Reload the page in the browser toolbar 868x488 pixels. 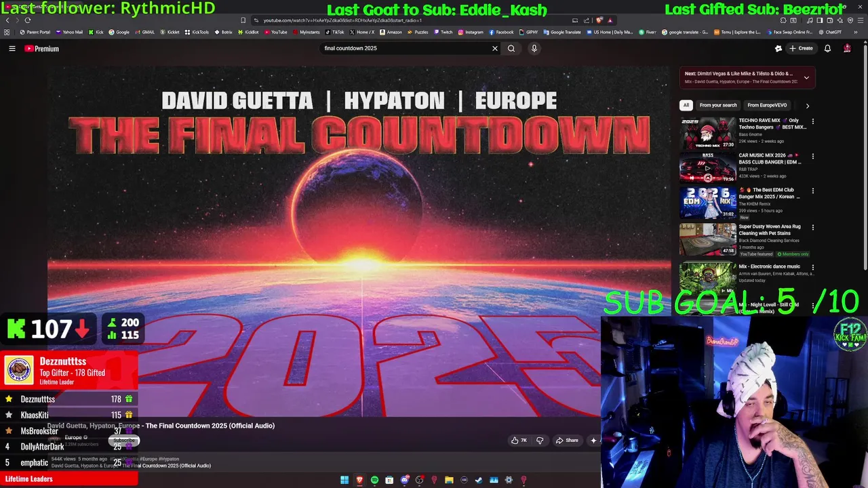click(x=28, y=20)
